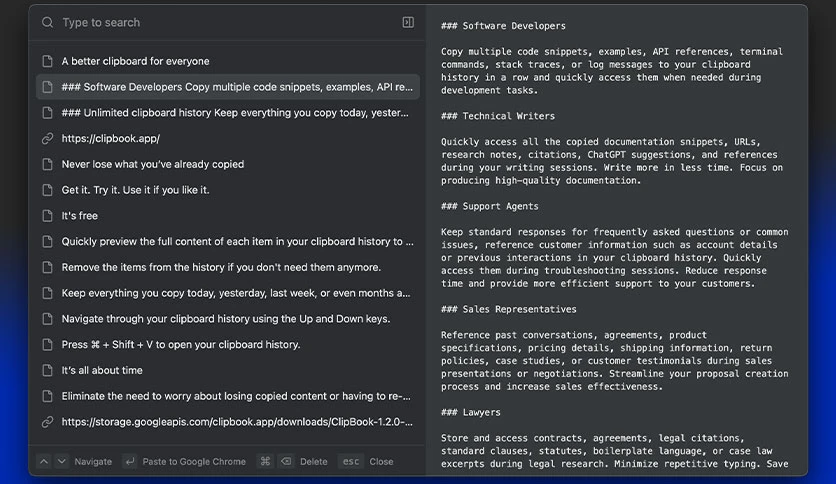Click document icon beside 'Keep everything you copy today'
Viewport: 836px width, 484px height.
pyautogui.click(x=47, y=293)
